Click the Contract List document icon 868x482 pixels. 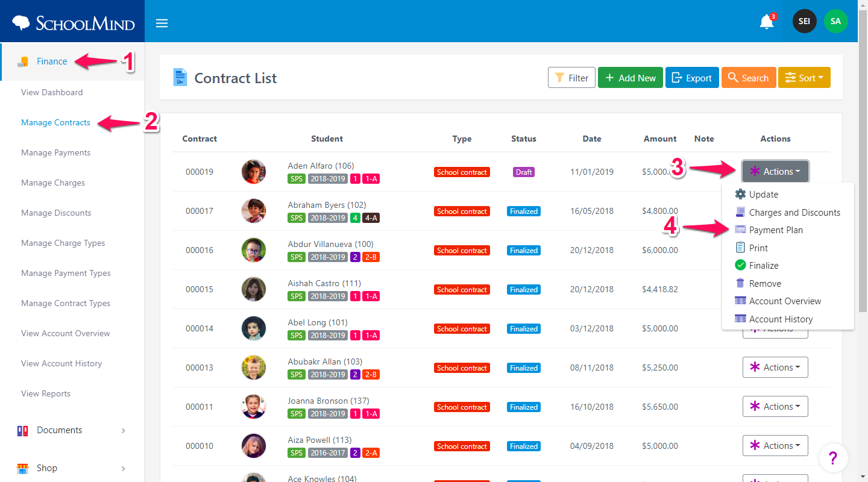[180, 78]
